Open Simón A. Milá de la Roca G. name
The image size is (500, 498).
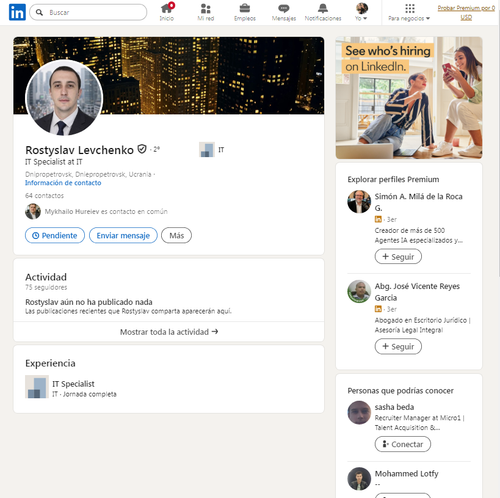[x=418, y=202]
